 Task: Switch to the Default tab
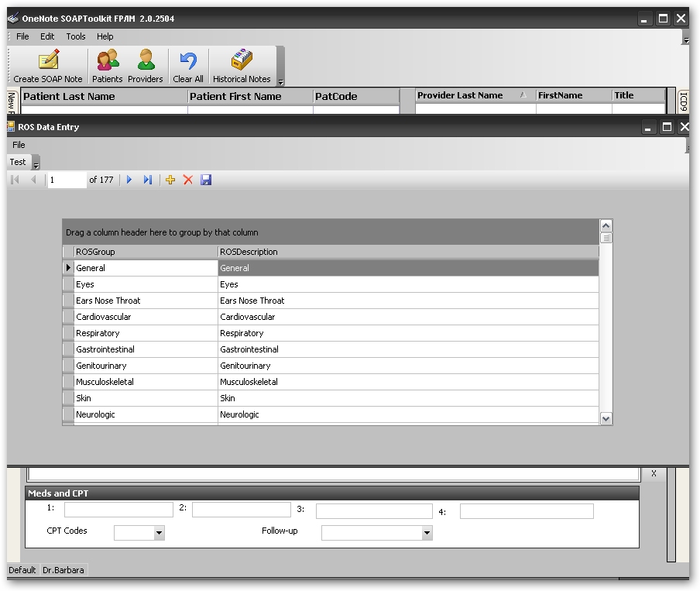point(22,570)
